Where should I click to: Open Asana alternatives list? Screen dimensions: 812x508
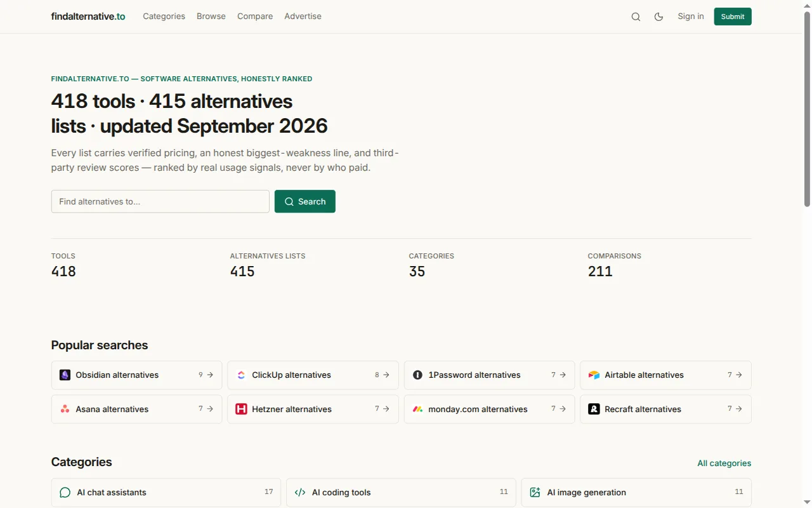[137, 409]
